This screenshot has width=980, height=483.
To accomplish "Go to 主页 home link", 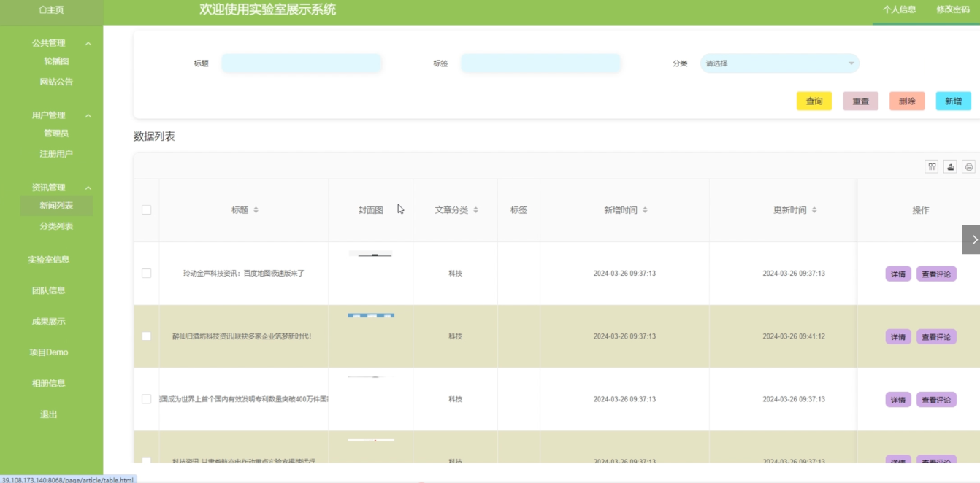I will point(51,10).
